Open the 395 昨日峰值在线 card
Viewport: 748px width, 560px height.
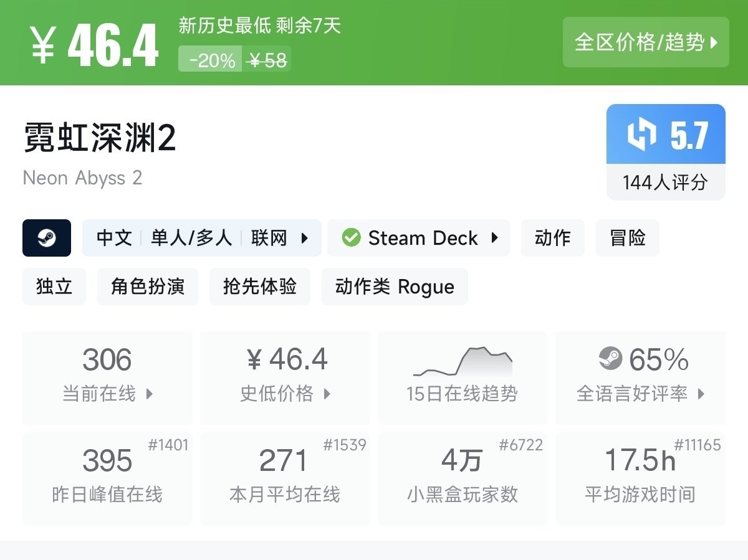click(x=108, y=478)
